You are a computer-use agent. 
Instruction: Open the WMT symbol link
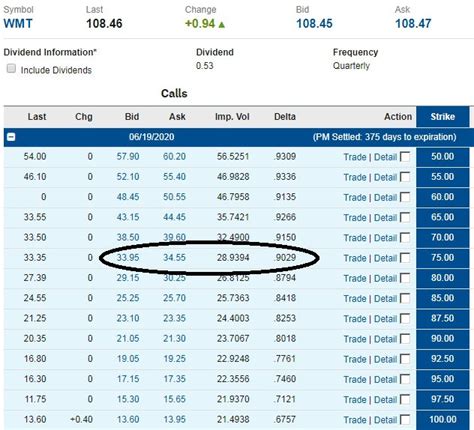18,24
